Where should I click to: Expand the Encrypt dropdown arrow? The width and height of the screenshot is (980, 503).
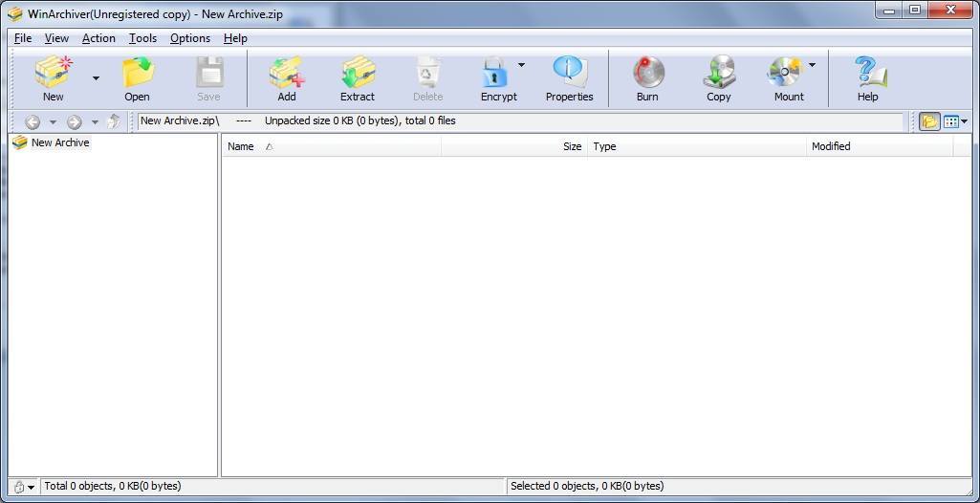(521, 64)
